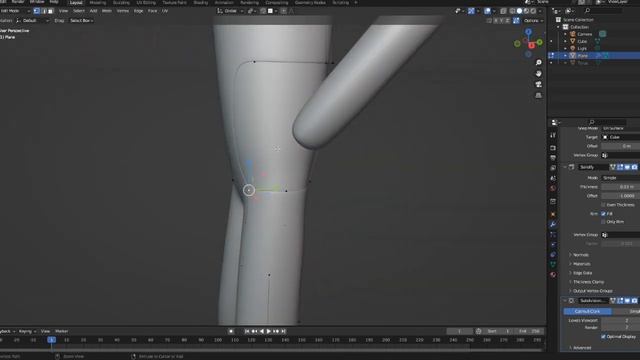Click the zoom view magnifier gizmo
Image resolution: width=640 pixels, height=360 pixels.
click(x=539, y=63)
